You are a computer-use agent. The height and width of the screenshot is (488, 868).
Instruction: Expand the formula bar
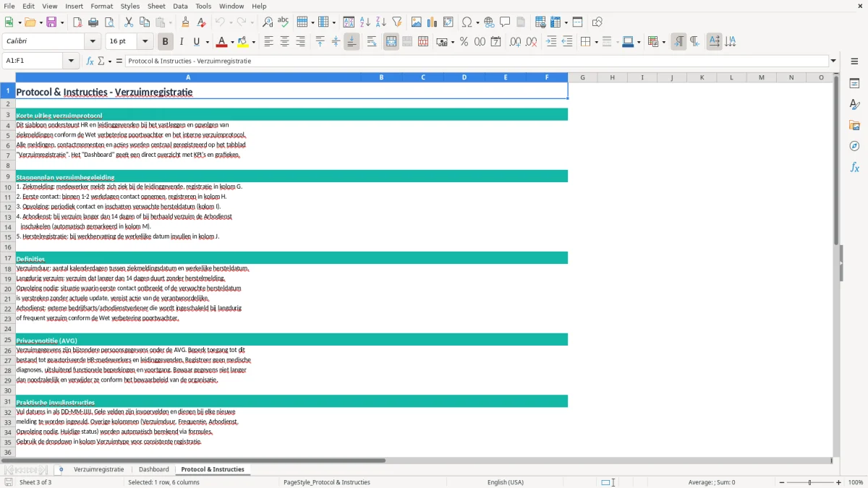click(x=834, y=61)
